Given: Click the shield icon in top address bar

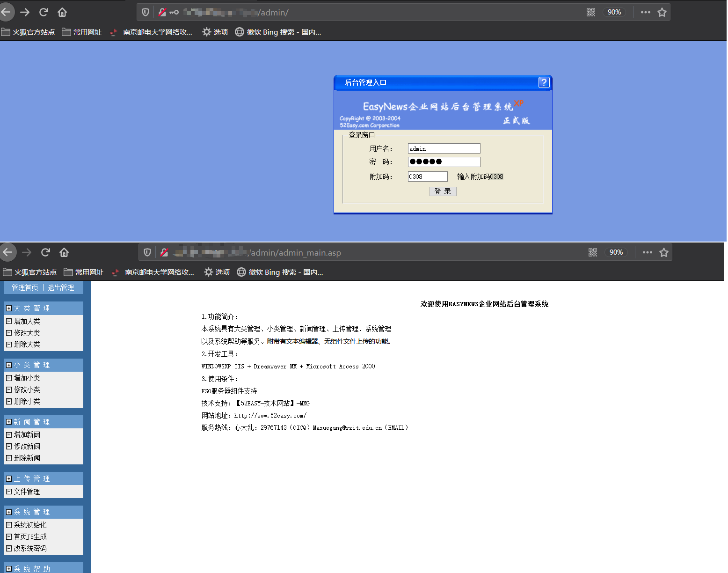Looking at the screenshot, I should [x=146, y=12].
